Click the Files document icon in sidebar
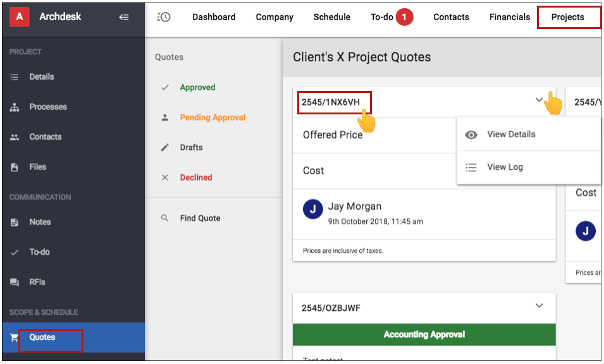604x364 pixels. [x=13, y=167]
